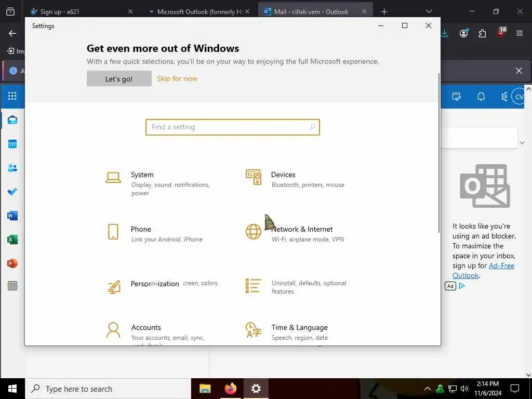Screen dimensions: 532x399
Task: Open To Do checkmark icon in Outlook sidebar
Action: [x=12, y=191]
